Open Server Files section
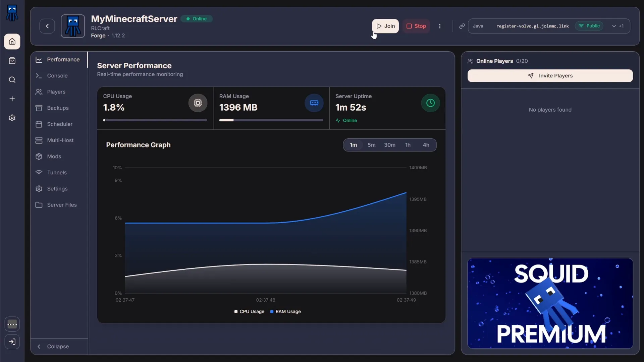 pos(59,205)
